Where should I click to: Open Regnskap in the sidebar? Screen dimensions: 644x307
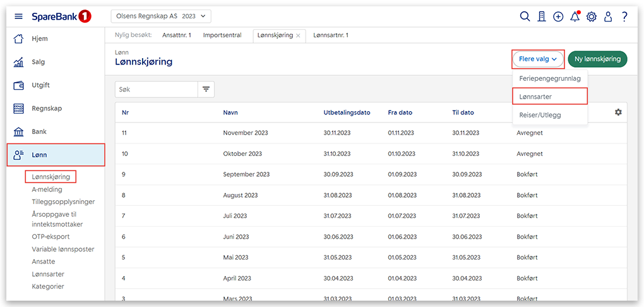coord(48,109)
